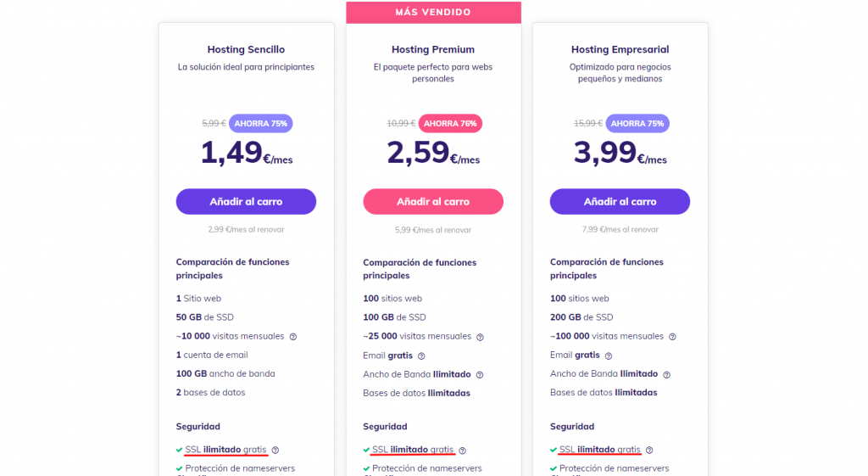Click info icon next to Empresarial Ancho de Banda
The width and height of the screenshot is (868, 476).
[x=666, y=375]
